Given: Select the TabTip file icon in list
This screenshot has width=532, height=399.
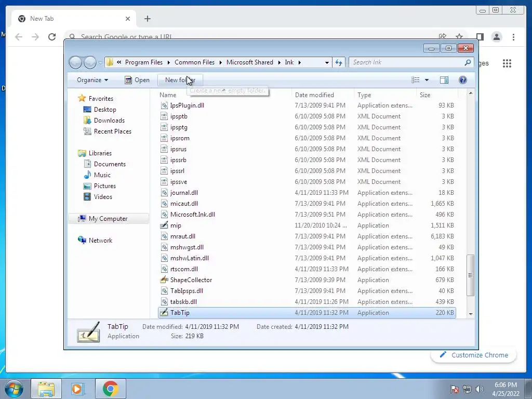Looking at the screenshot, I should pos(164,312).
